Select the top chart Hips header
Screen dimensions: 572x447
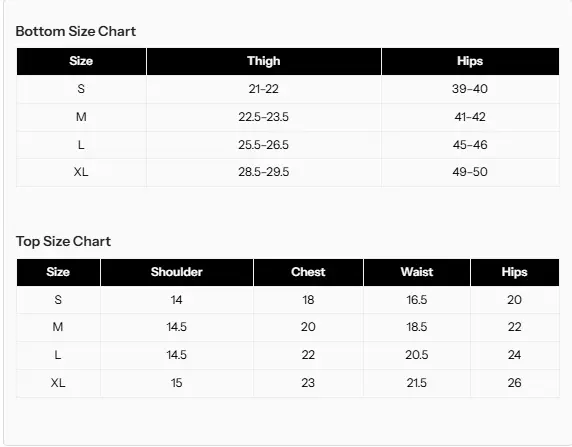pos(514,272)
